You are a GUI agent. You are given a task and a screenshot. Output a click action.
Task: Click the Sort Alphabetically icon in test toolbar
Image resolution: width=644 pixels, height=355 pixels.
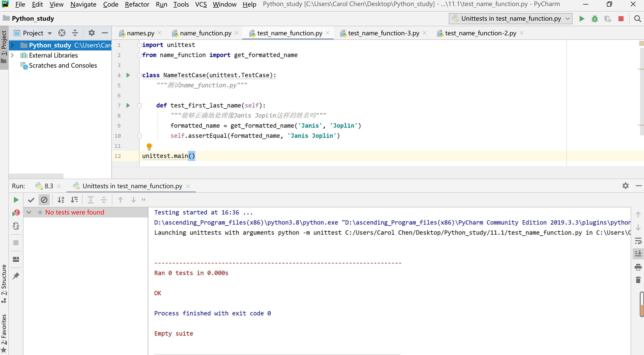(61, 200)
